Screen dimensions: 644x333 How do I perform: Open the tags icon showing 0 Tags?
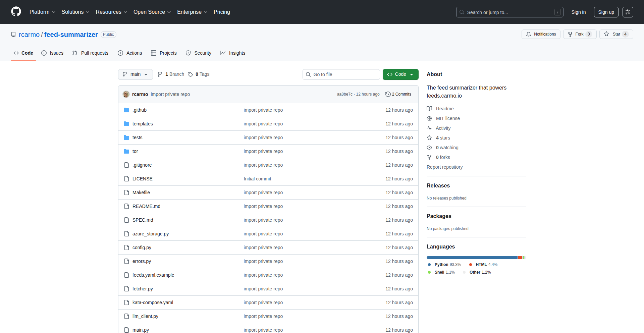[x=190, y=74]
